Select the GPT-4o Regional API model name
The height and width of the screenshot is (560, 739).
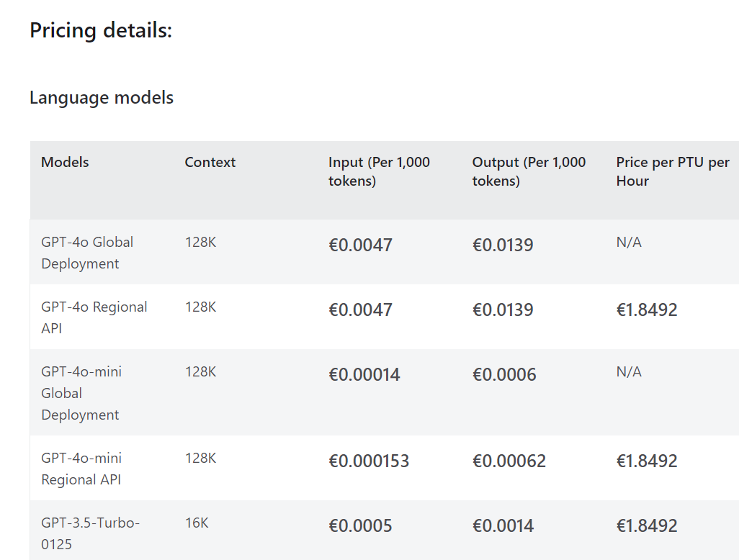(94, 317)
